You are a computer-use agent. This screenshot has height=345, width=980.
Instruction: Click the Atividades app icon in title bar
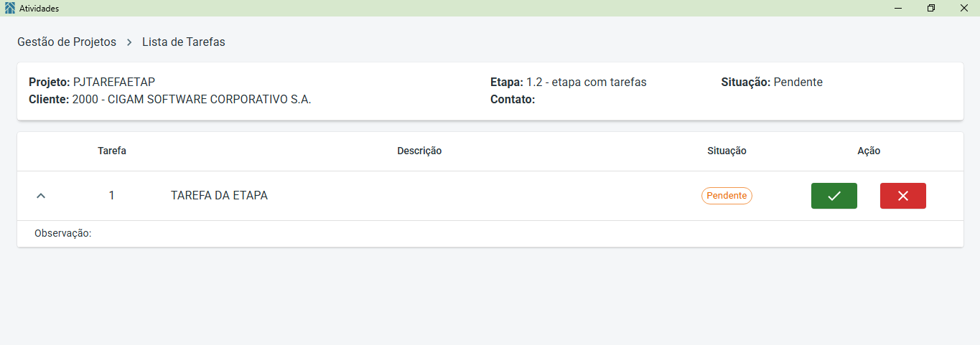9,8
